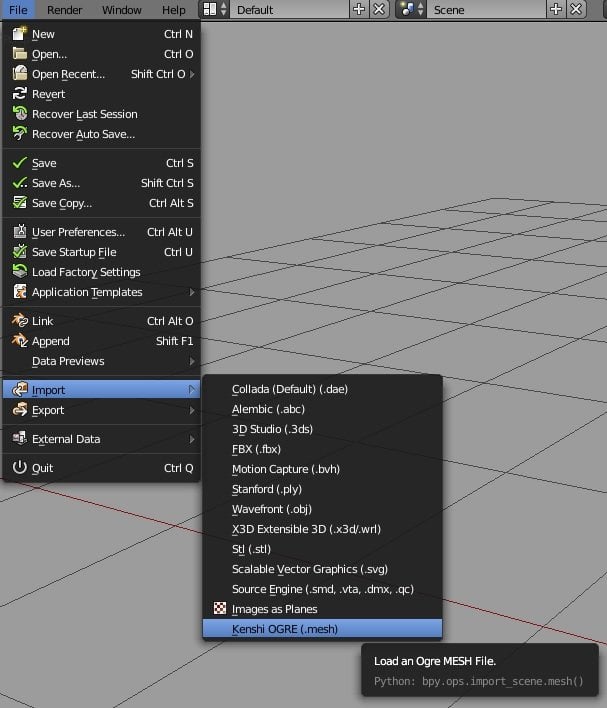Click the Ctrl Alt O shortcut text
607x708 pixels.
[x=170, y=321]
